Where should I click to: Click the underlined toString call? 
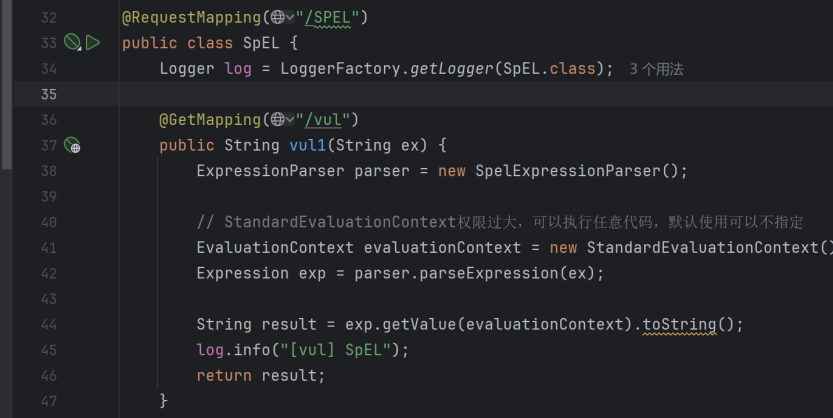pos(678,324)
